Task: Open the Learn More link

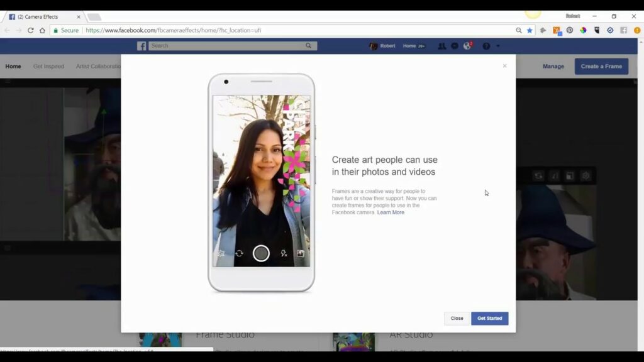Action: click(391, 212)
